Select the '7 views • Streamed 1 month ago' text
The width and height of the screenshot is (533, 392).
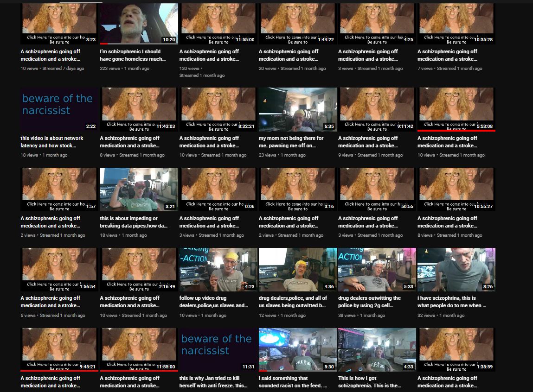coord(450,69)
